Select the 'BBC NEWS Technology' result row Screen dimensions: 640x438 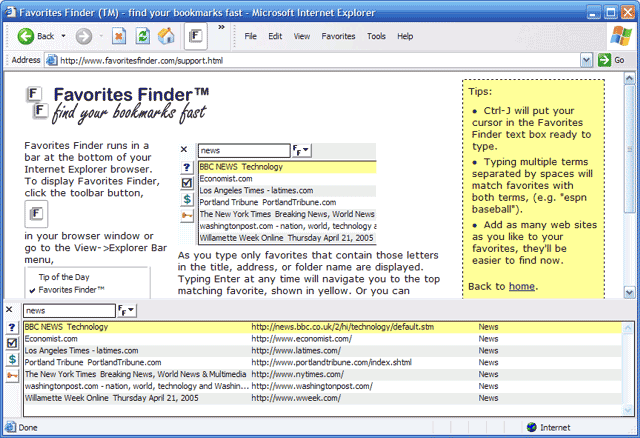[322, 327]
